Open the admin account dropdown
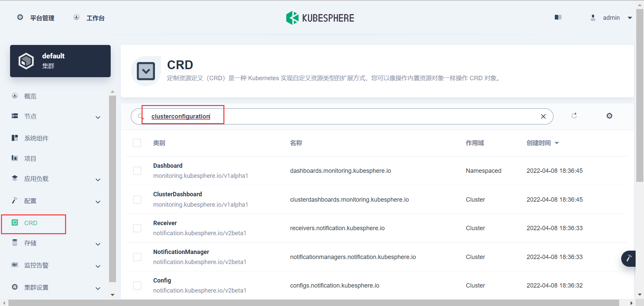The image size is (644, 306). pos(612,17)
